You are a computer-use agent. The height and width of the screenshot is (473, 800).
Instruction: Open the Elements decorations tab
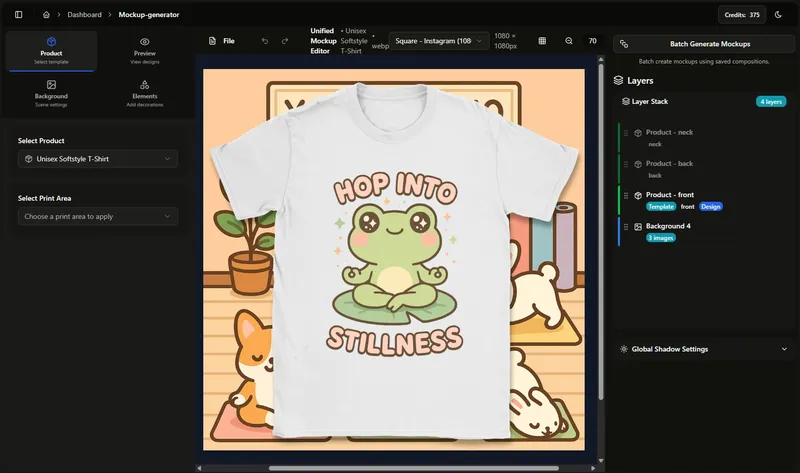(145, 93)
